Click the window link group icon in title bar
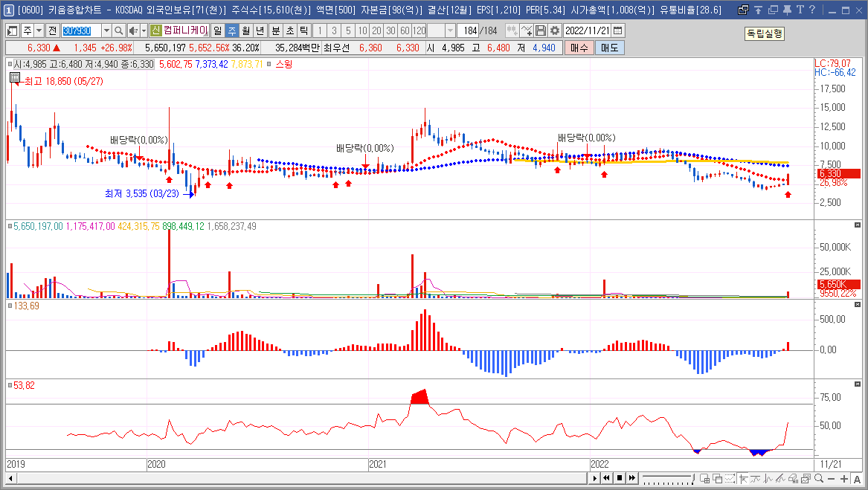The width and height of the screenshot is (868, 490). [x=744, y=10]
